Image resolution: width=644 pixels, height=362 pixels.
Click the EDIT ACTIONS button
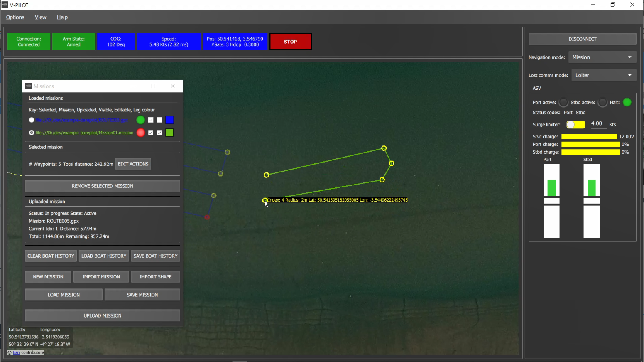133,164
